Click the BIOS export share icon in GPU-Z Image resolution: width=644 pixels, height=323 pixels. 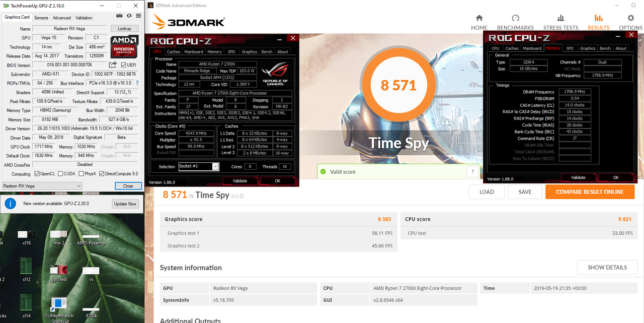pos(113,65)
